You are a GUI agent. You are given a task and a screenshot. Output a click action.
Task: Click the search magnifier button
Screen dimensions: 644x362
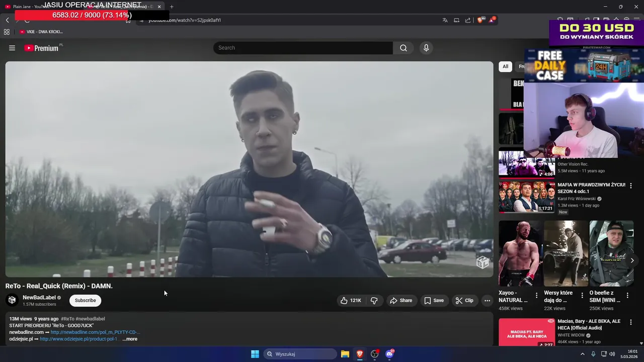point(404,48)
